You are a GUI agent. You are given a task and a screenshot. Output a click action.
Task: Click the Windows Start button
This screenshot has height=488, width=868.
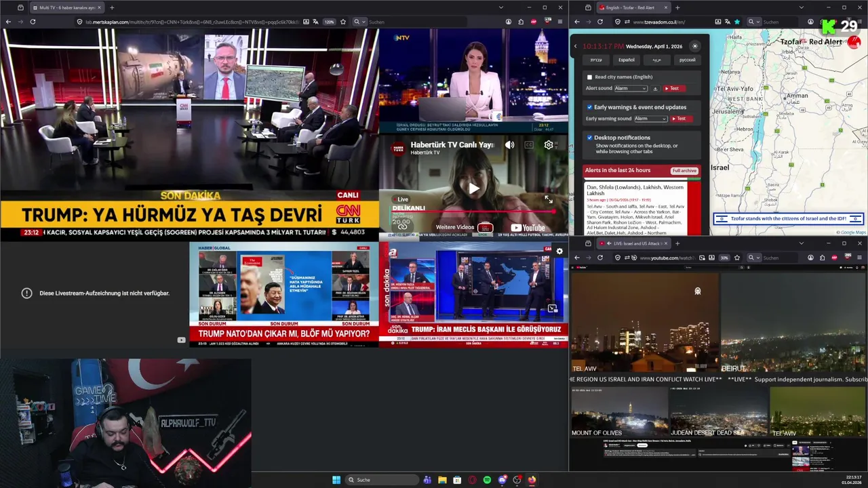(x=336, y=480)
